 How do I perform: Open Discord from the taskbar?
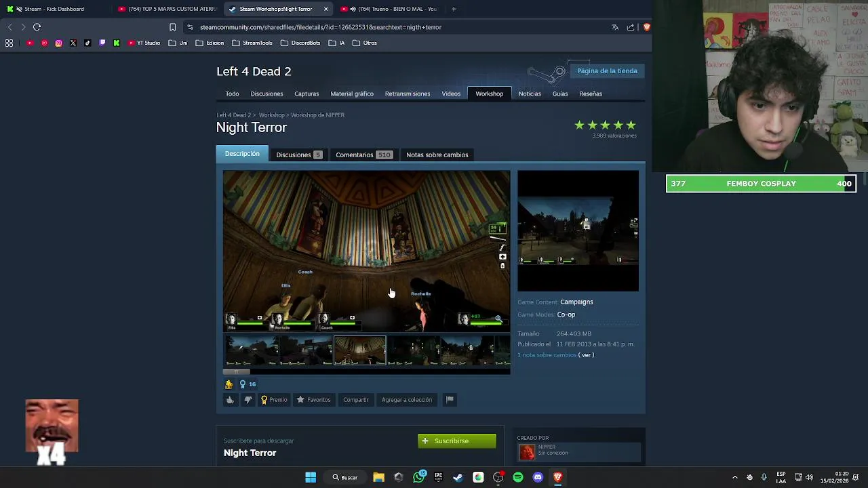pyautogui.click(x=538, y=477)
